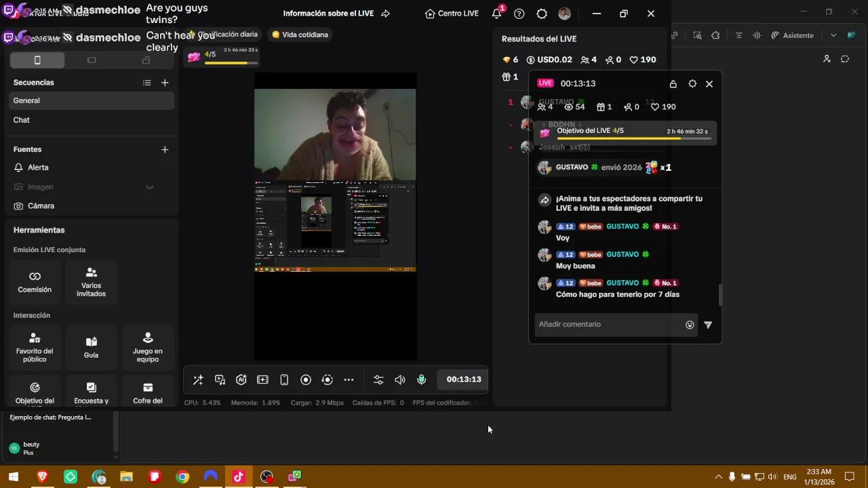Select the General scene
This screenshot has width=868, height=488.
tap(92, 100)
